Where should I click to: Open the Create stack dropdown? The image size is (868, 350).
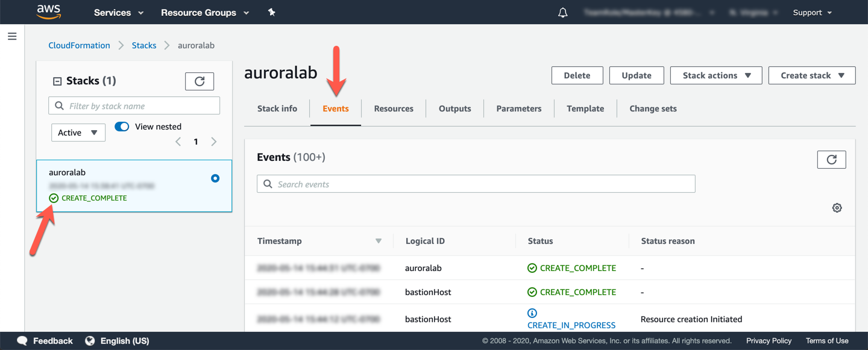(812, 75)
